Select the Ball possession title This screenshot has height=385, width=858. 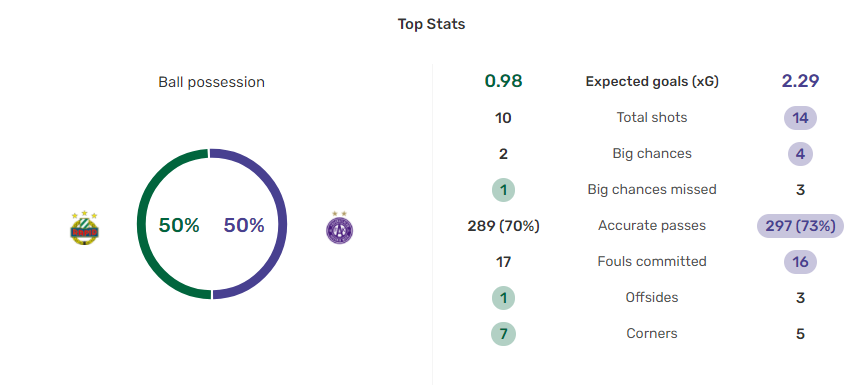click(211, 82)
